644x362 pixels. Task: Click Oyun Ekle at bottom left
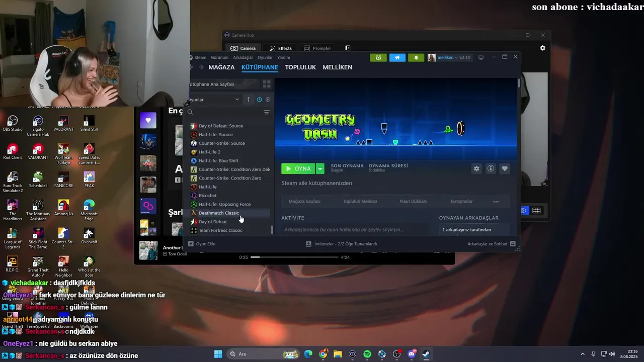(202, 244)
